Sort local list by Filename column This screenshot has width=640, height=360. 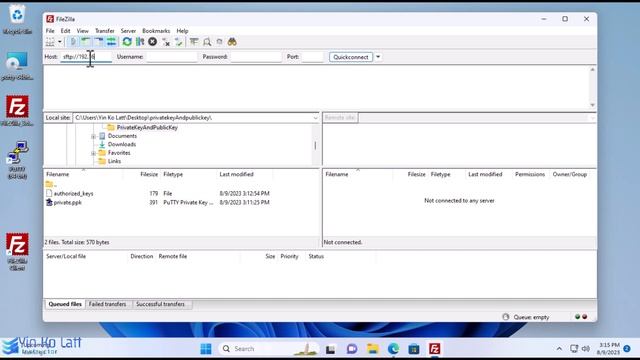tap(58, 174)
